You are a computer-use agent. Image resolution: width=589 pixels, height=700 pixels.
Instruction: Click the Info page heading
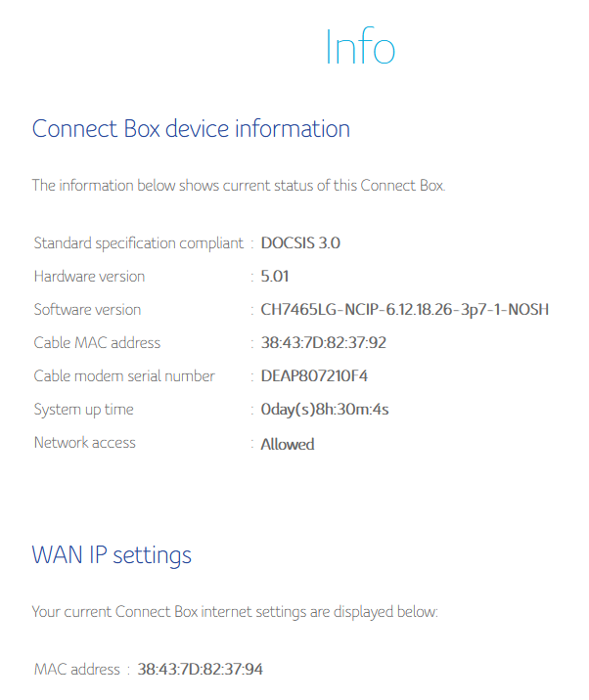[360, 46]
